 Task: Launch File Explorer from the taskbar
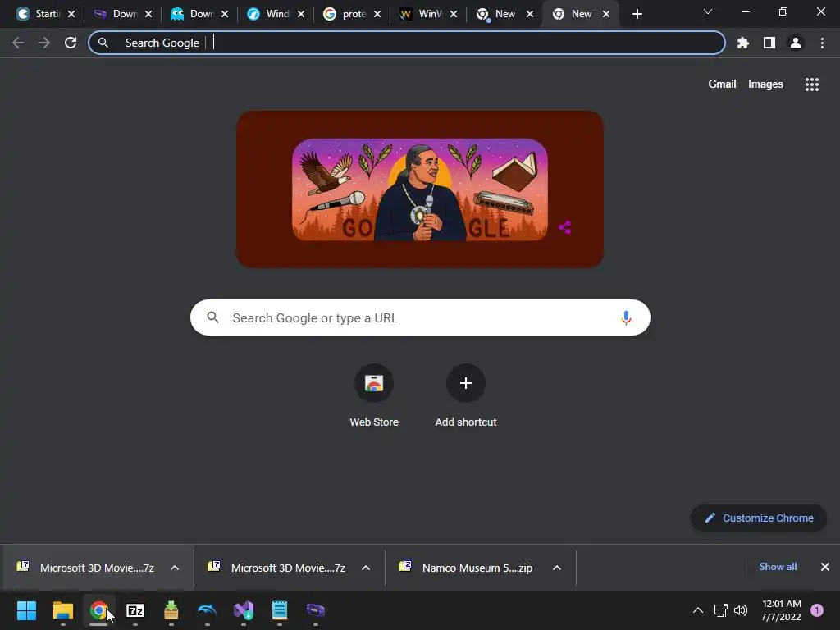[x=62, y=610]
